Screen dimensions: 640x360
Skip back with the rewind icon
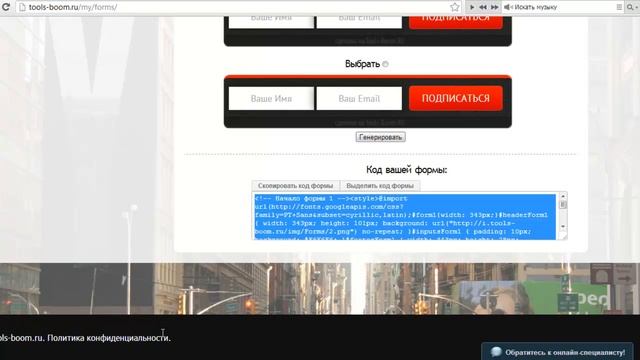click(483, 7)
